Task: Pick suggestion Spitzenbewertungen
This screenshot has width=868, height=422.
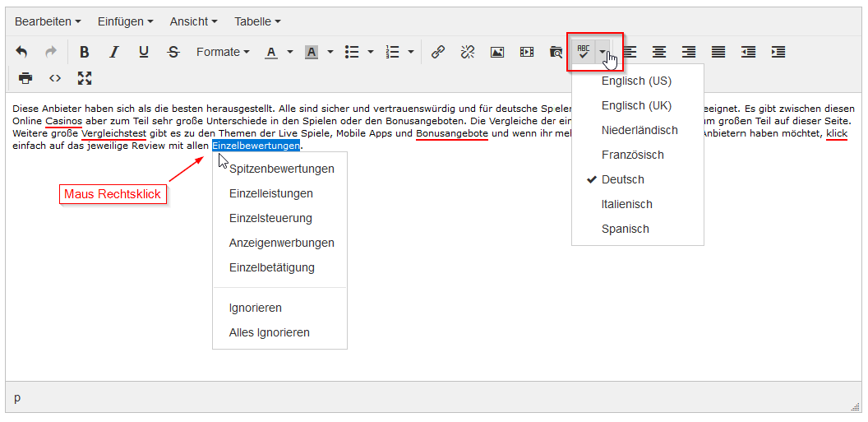Action: [x=280, y=169]
